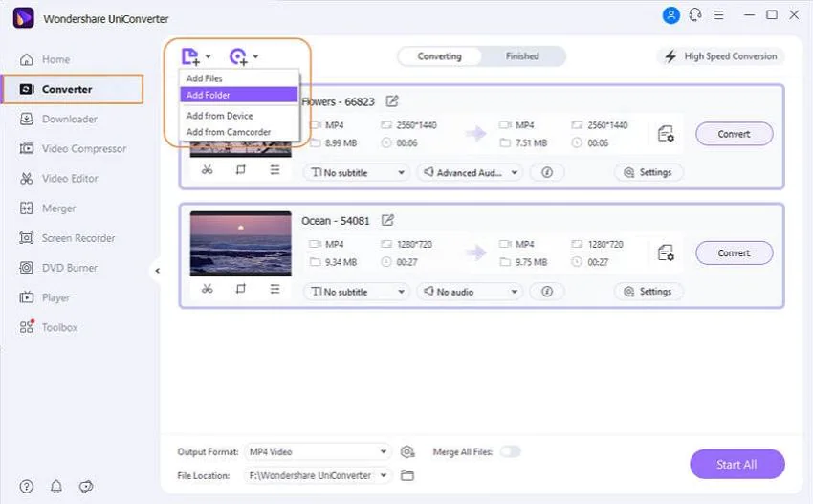The image size is (813, 504).
Task: Convert the Ocean - 54081 video
Action: (x=735, y=253)
